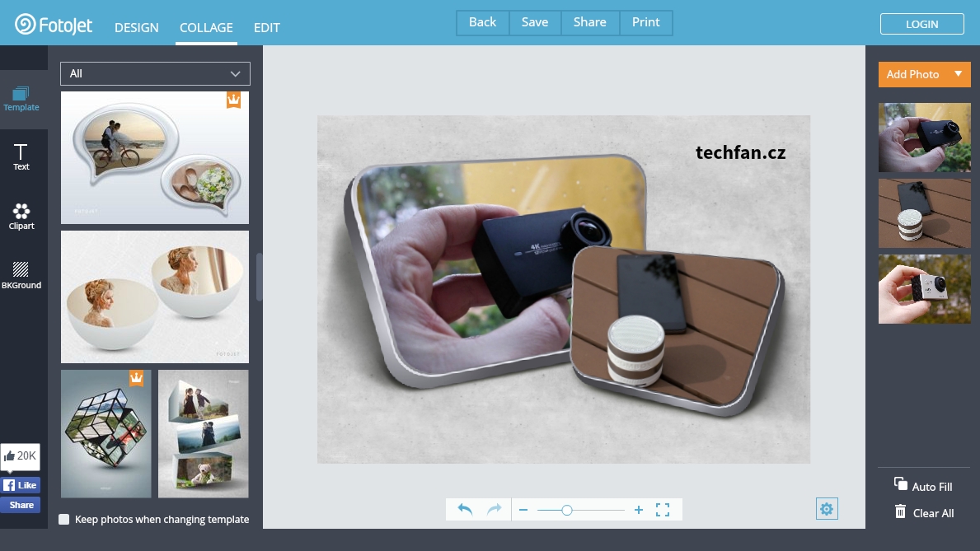
Task: Enable Keep photos when changing template
Action: tap(63, 519)
